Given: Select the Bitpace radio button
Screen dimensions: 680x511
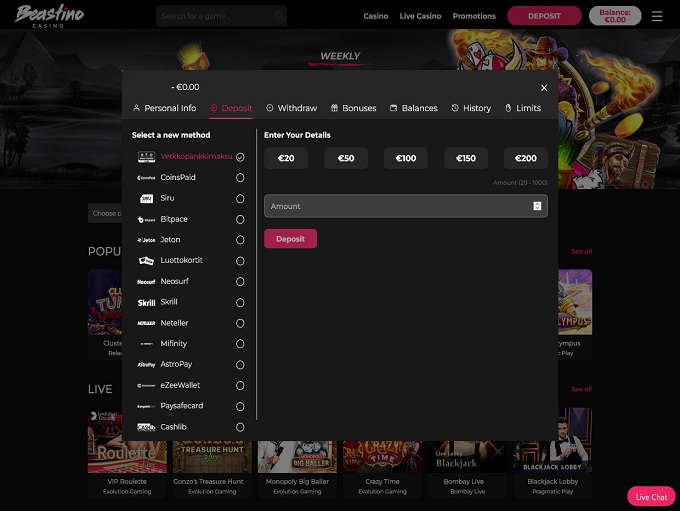Looking at the screenshot, I should click(x=240, y=219).
